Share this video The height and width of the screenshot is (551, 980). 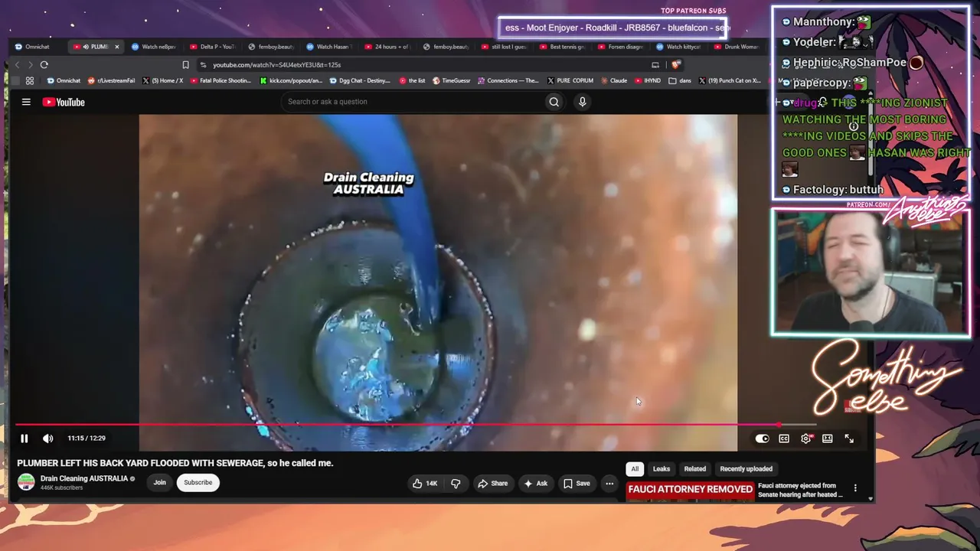tap(492, 484)
